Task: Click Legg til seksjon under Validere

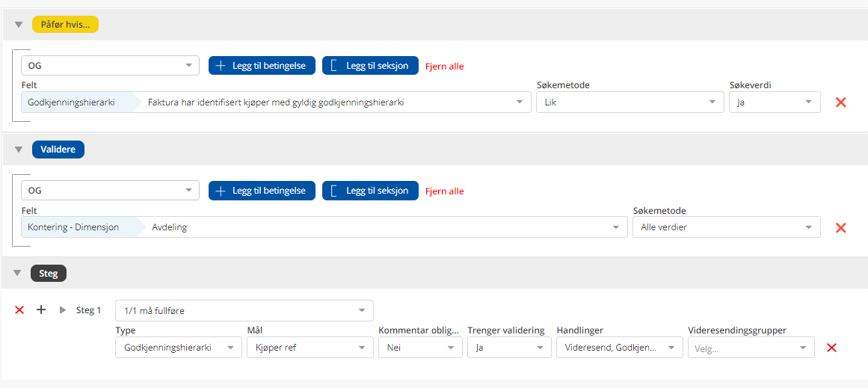Action: [370, 191]
